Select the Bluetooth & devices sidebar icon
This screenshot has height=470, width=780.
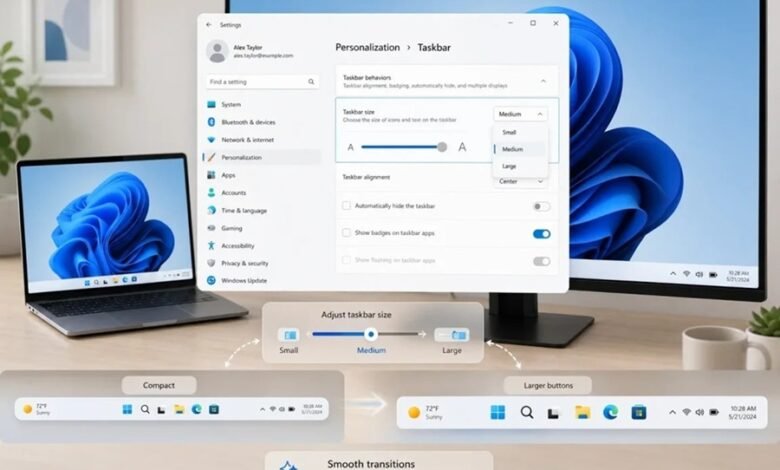(211, 122)
